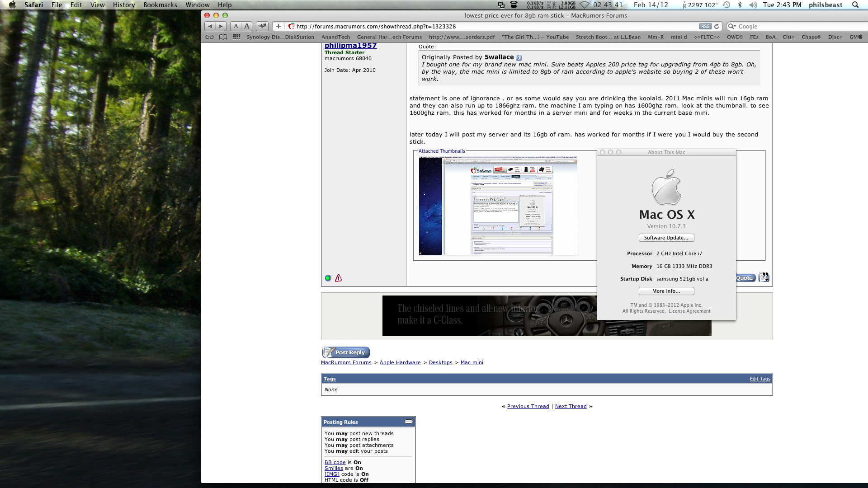Open Spotlight search in the menu bar
The image size is (868, 488).
tap(855, 5)
